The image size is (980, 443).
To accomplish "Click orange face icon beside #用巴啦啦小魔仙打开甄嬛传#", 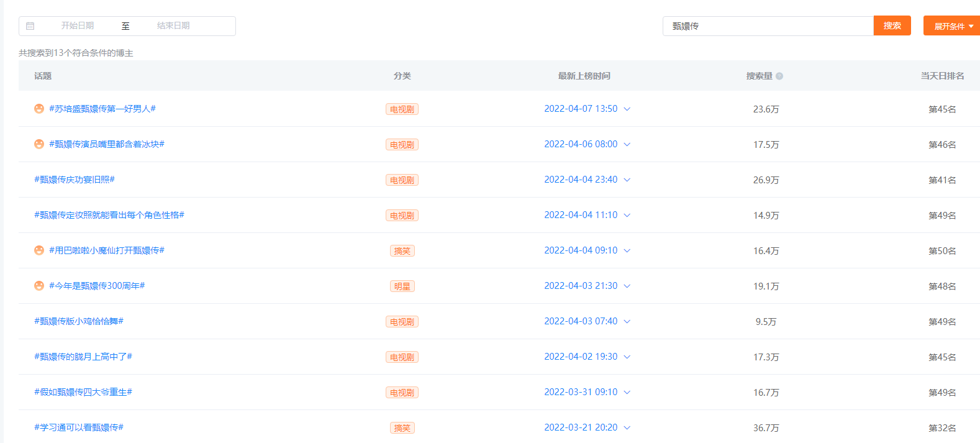I will 39,250.
